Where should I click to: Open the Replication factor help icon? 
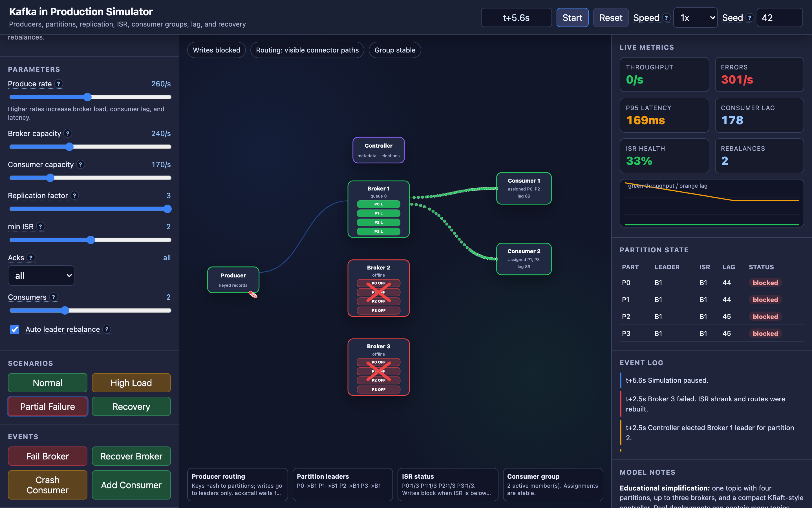click(x=75, y=195)
